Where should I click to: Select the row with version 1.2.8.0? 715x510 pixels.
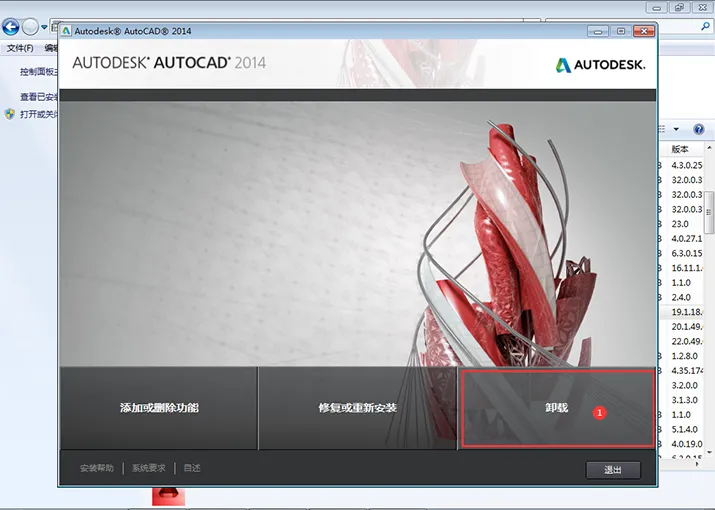(682, 356)
